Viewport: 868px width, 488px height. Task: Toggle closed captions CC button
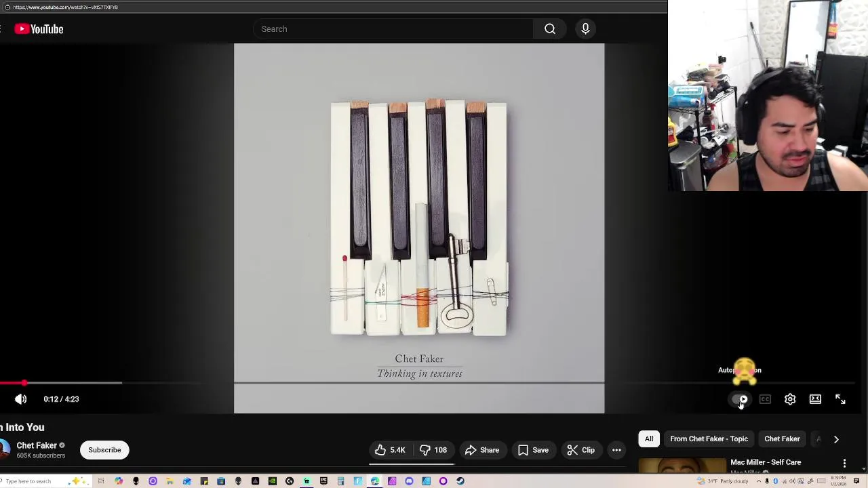click(765, 399)
